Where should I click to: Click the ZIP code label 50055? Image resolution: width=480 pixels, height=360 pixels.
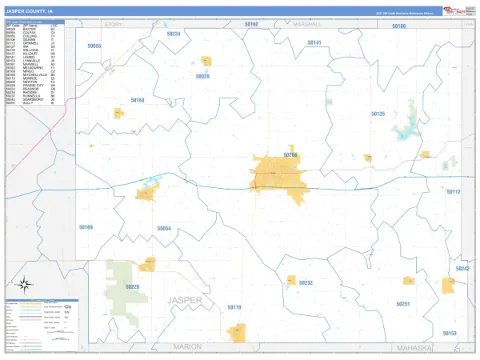tap(94, 46)
